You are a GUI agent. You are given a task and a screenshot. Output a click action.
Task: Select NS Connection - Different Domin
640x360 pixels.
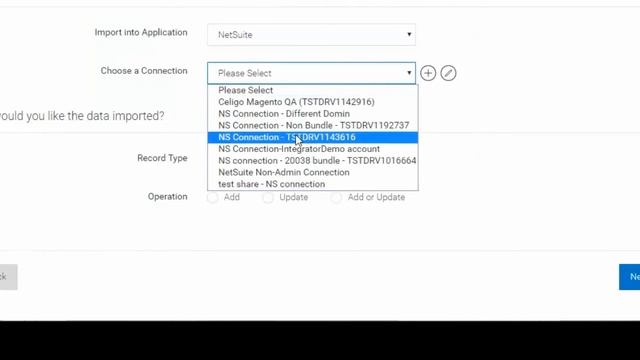click(313, 114)
